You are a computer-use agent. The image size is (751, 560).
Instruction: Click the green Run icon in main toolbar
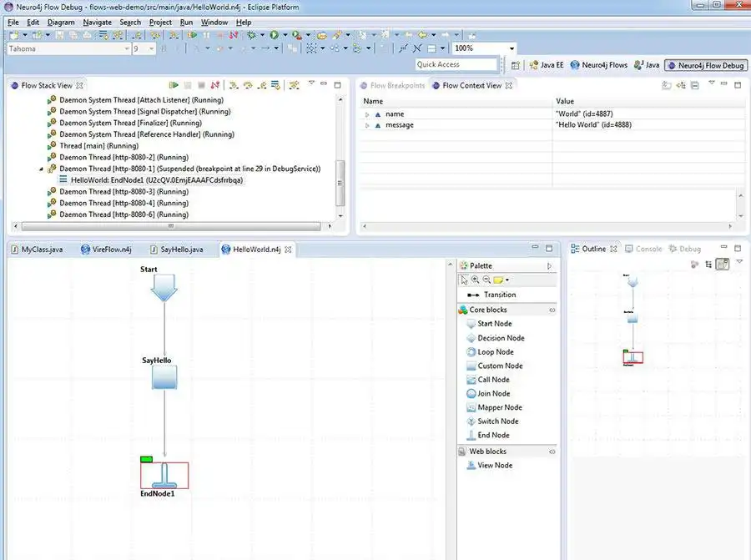pos(274,35)
